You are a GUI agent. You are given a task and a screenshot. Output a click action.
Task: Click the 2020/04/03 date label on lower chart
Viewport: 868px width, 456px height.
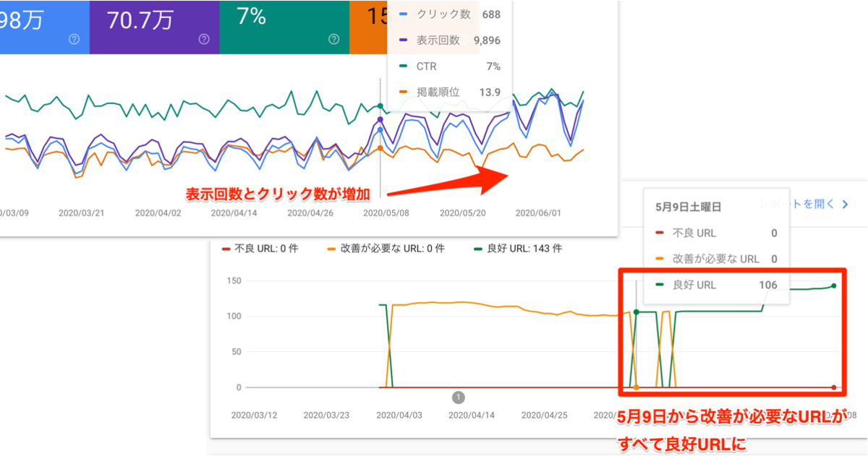(399, 416)
